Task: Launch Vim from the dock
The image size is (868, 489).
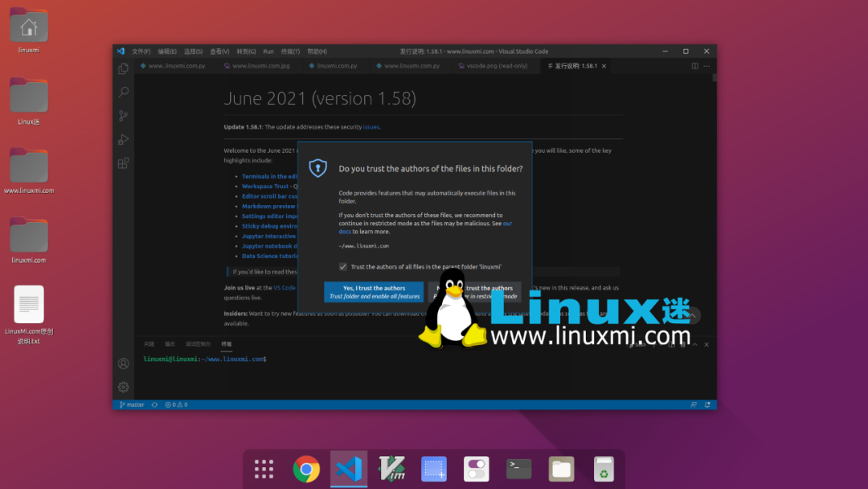Action: click(x=391, y=469)
